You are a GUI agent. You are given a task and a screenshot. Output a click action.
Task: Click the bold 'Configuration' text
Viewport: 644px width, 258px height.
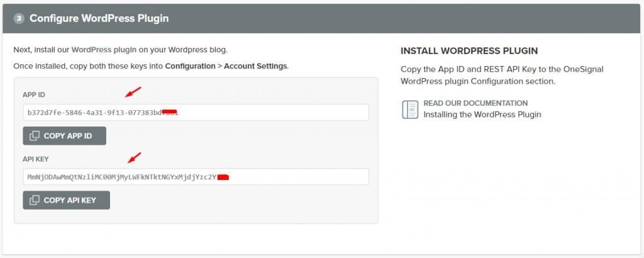pos(190,66)
